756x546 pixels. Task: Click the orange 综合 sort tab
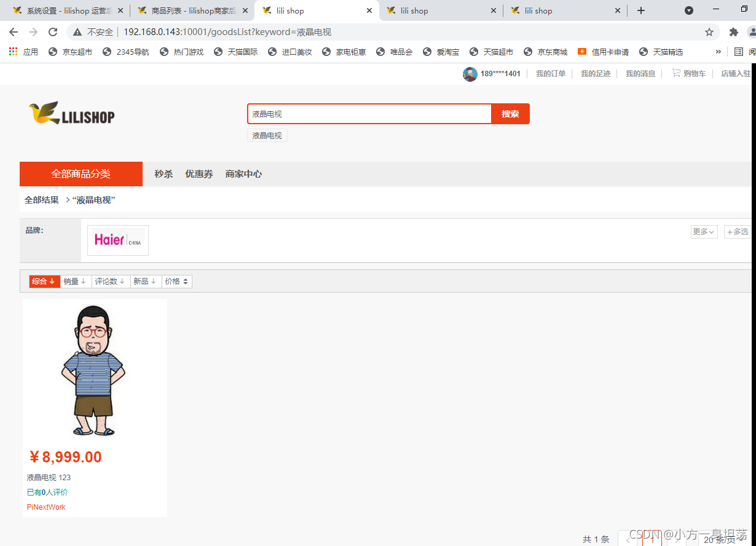coord(44,281)
